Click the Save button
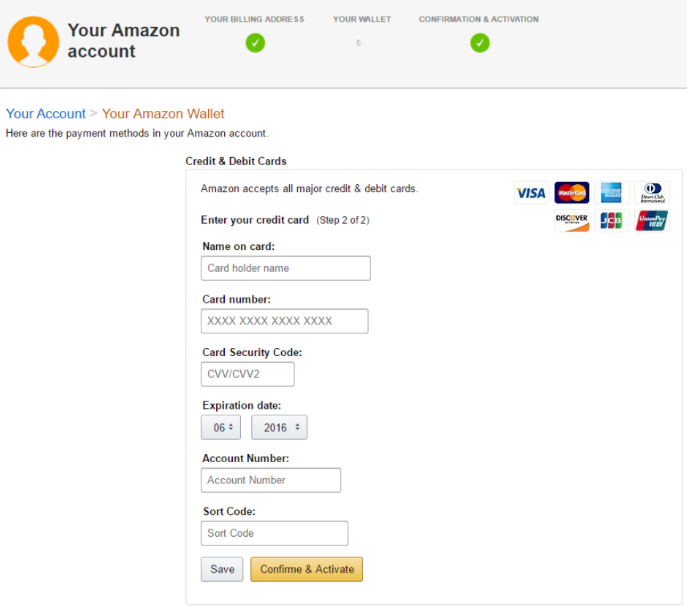Viewport: 687px width, 606px height. tap(222, 569)
